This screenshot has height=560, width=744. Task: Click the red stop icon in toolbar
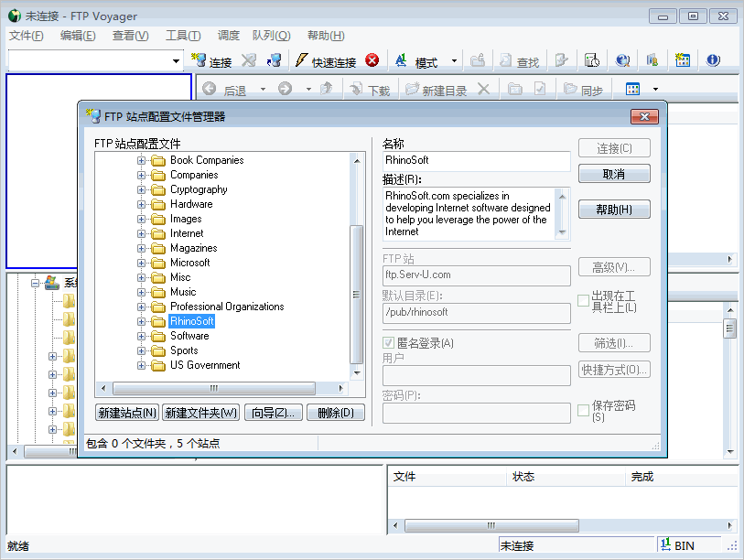(x=372, y=60)
